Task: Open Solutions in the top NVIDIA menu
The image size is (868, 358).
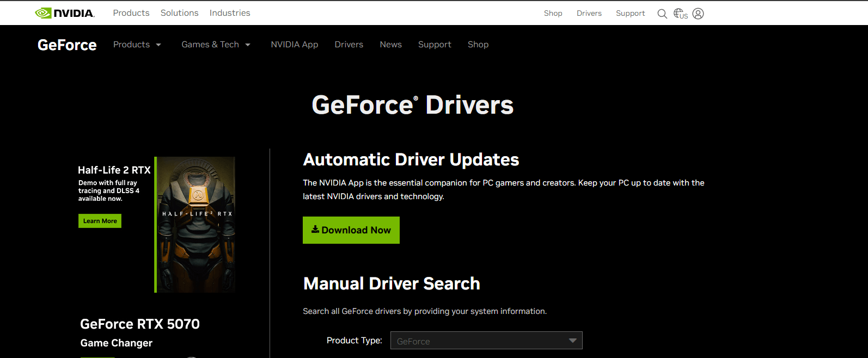Action: tap(179, 13)
